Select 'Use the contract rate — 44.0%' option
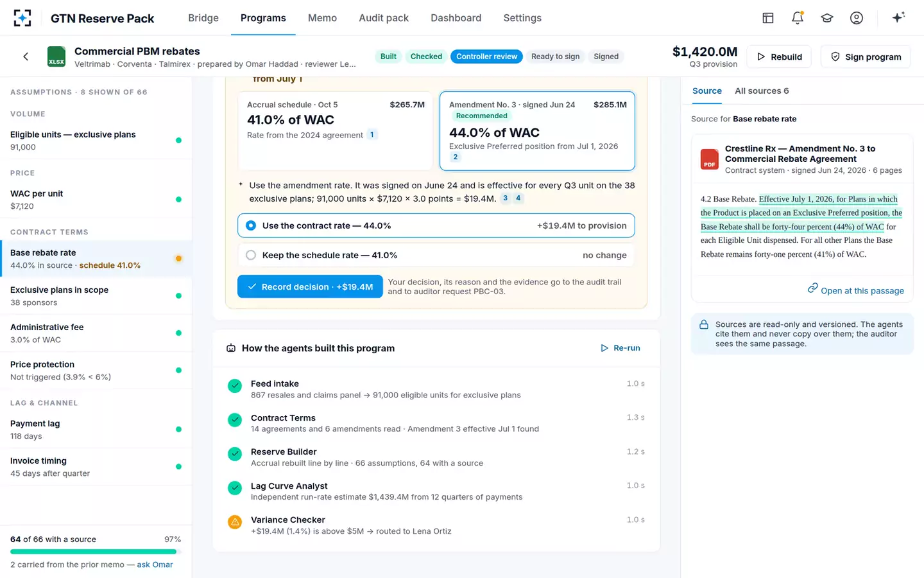The image size is (924, 578). pyautogui.click(x=436, y=225)
